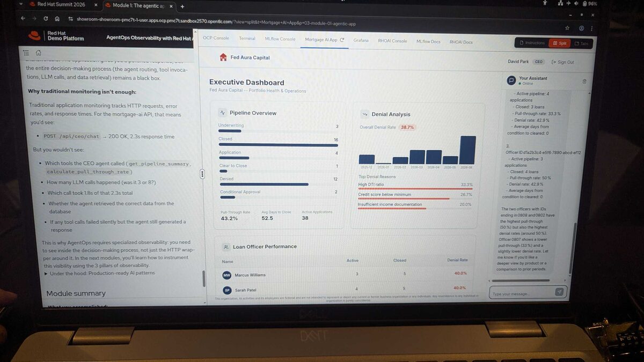Click Marcus Williams 40.0% denial rate

460,274
